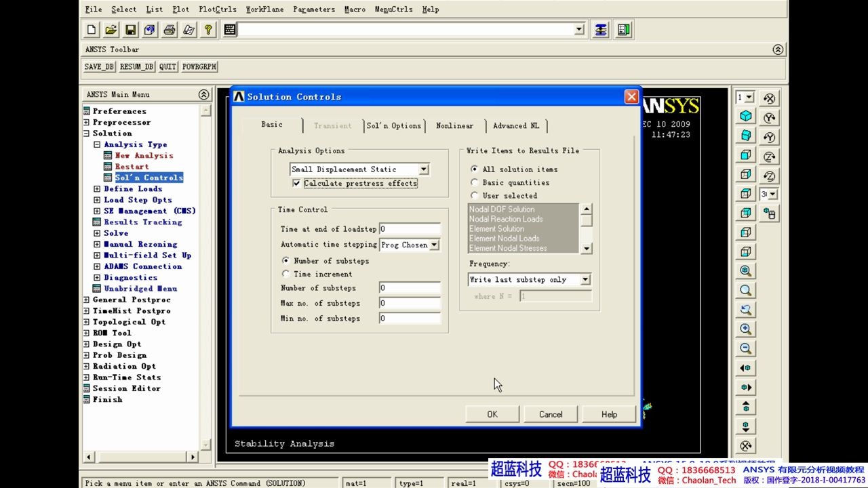Open the Parameters menu
This screenshot has width=868, height=488.
314,9
